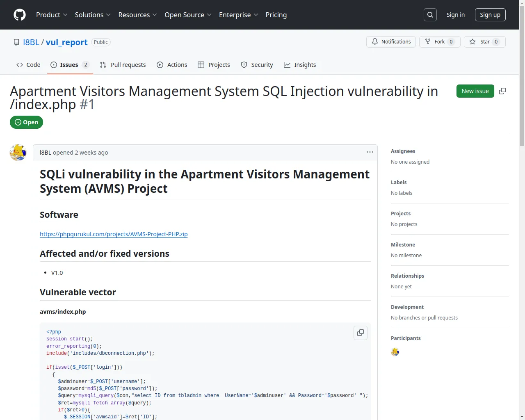Viewport: 525px width, 420px height.
Task: Click l8BL author name in comment header
Action: tap(46, 153)
